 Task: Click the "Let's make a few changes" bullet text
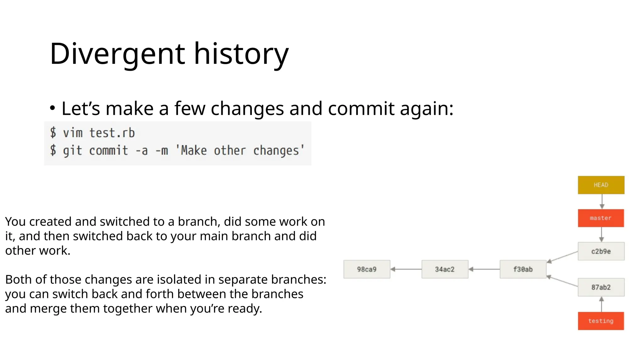[257, 108]
